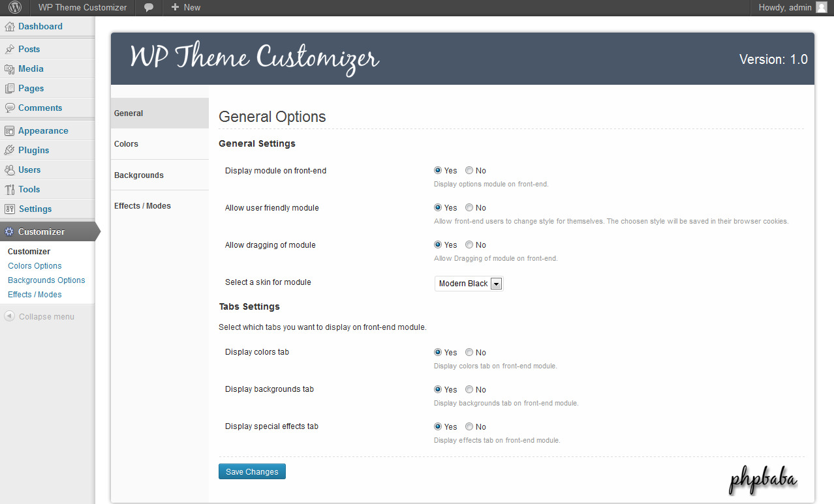Select No for Display colors tab
This screenshot has height=504, width=834.
point(469,352)
